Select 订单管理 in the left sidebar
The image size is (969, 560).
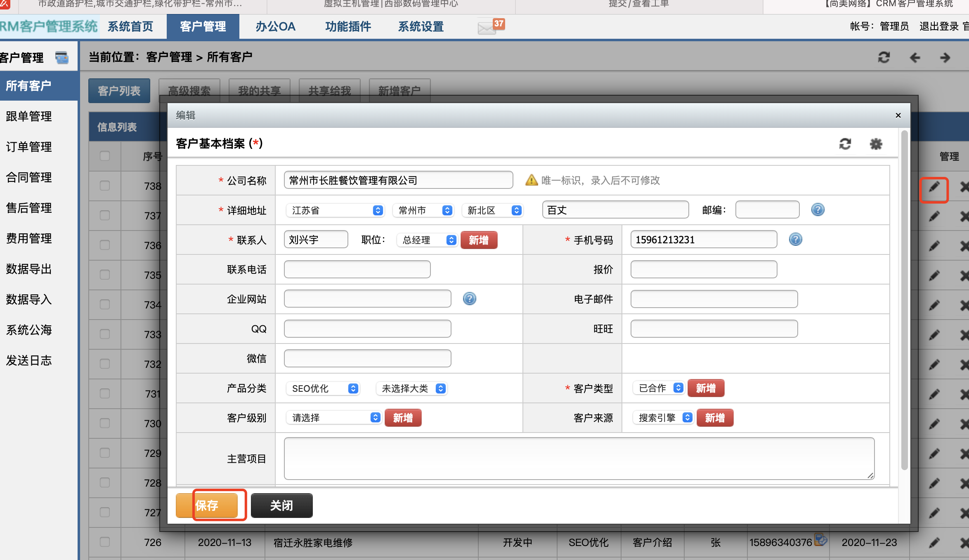pyautogui.click(x=29, y=147)
